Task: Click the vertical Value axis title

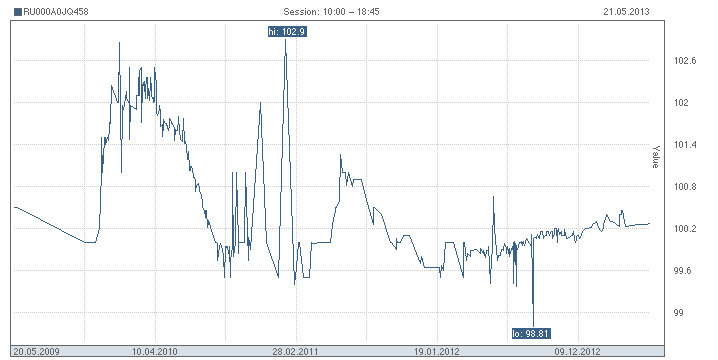Action: (656, 157)
